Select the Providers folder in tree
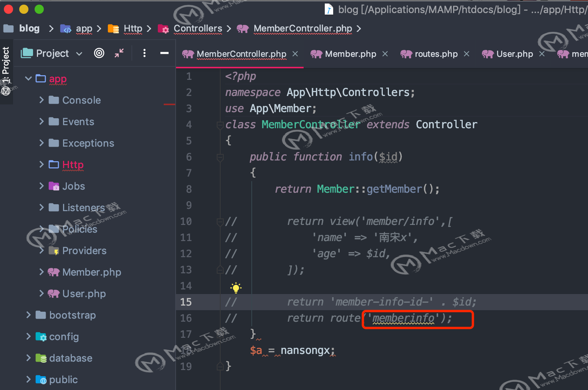 tap(84, 251)
